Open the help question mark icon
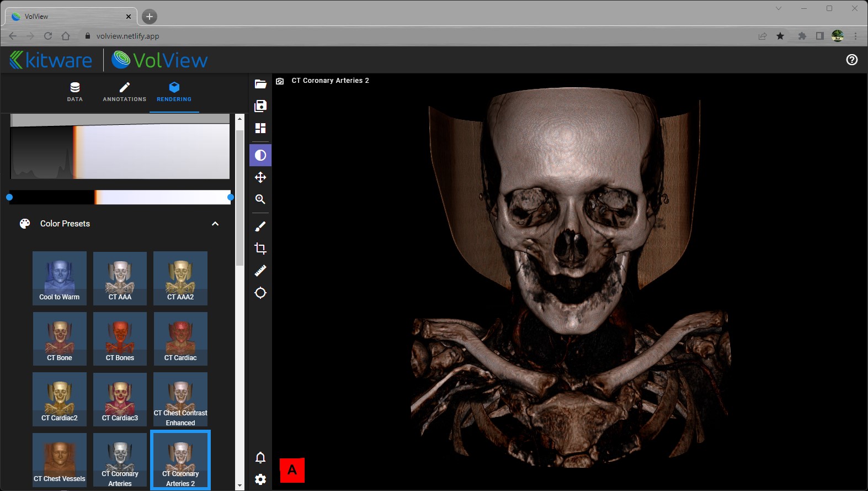868x491 pixels. (852, 60)
